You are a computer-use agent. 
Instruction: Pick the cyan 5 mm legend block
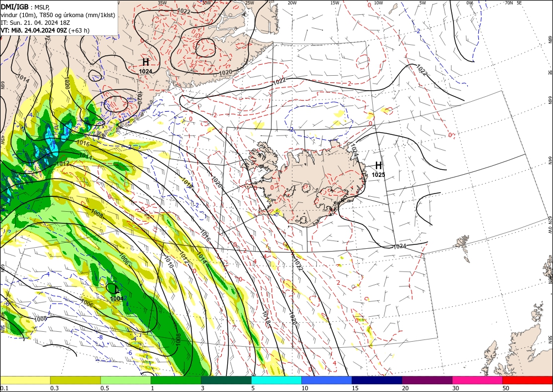click(276, 380)
